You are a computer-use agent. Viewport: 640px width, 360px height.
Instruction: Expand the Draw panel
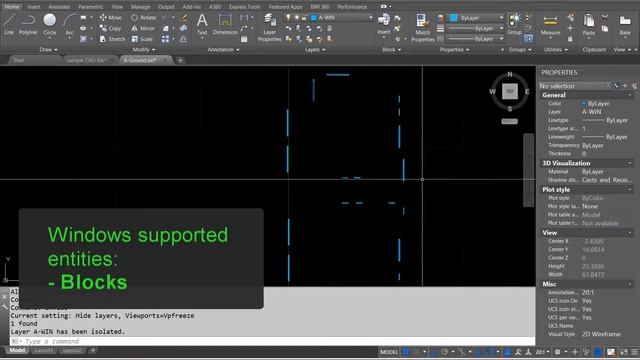(x=48, y=49)
